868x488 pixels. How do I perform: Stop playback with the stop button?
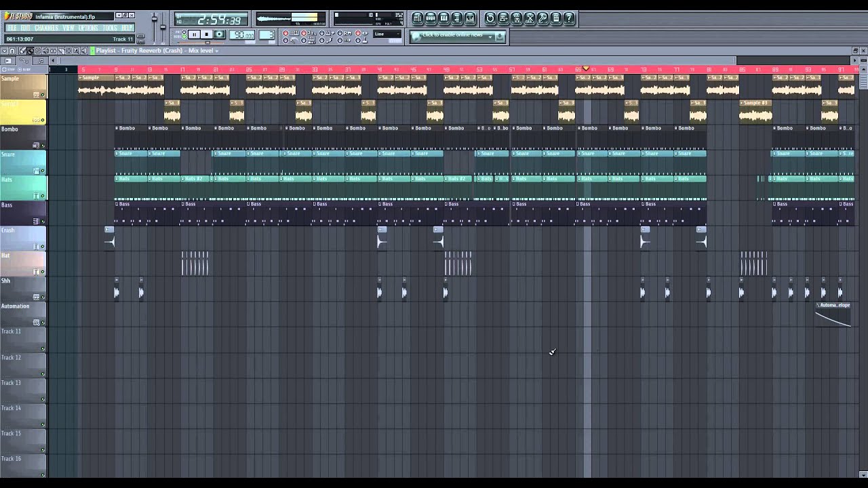coord(207,34)
